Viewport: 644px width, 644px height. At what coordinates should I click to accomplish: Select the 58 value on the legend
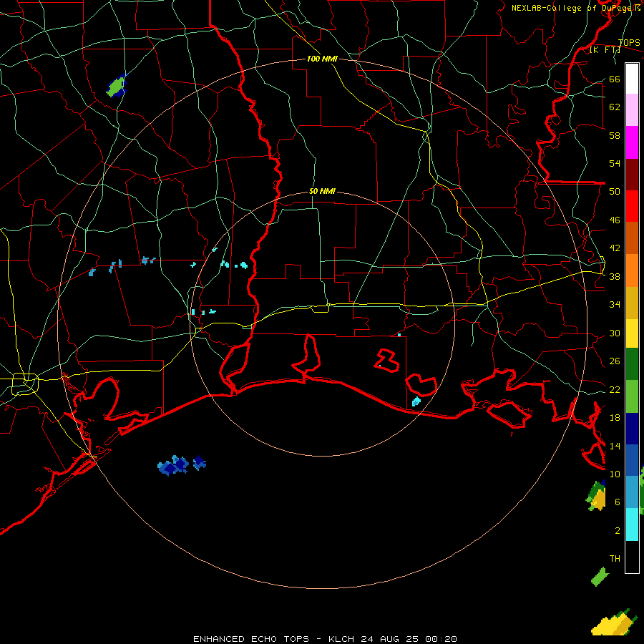pos(615,135)
